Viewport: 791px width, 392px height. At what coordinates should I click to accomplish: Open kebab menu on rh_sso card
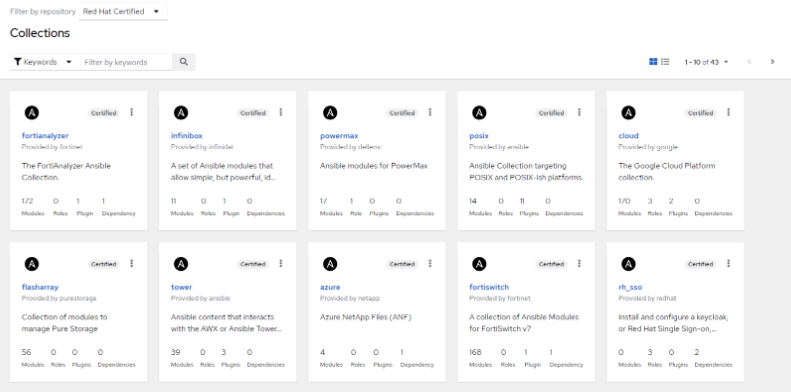(x=728, y=263)
